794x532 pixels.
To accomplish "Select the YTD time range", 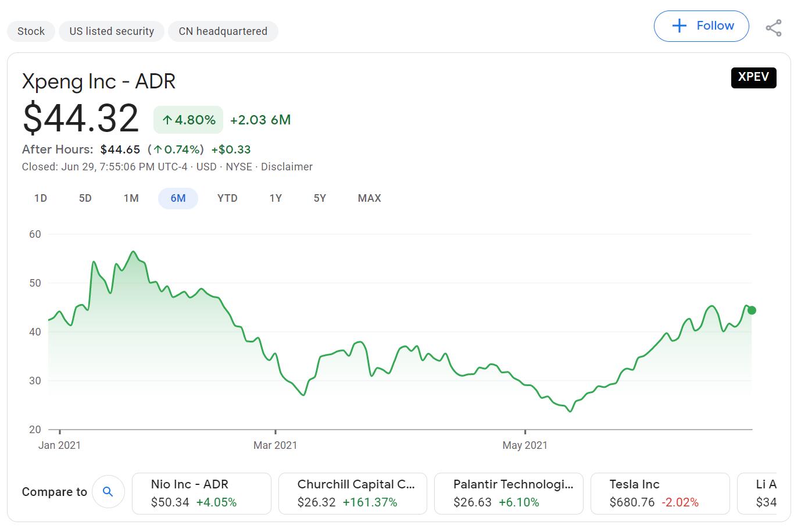I will [x=227, y=198].
